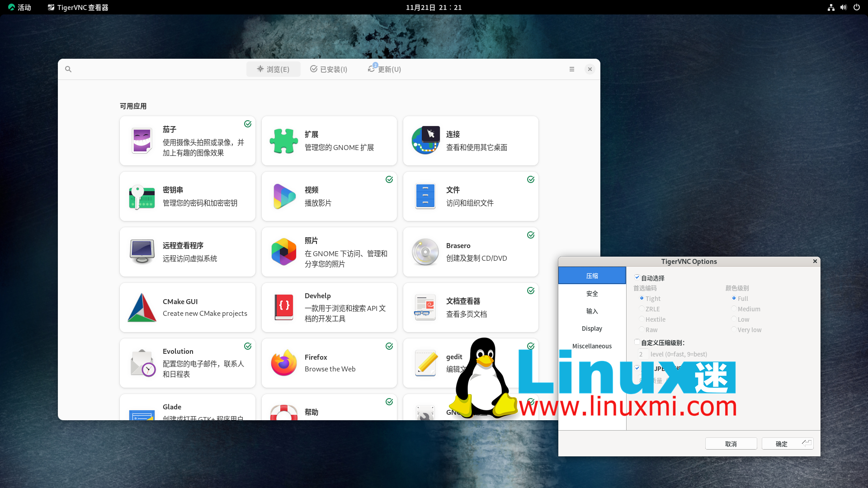Click the Evolution mail icon

143,363
